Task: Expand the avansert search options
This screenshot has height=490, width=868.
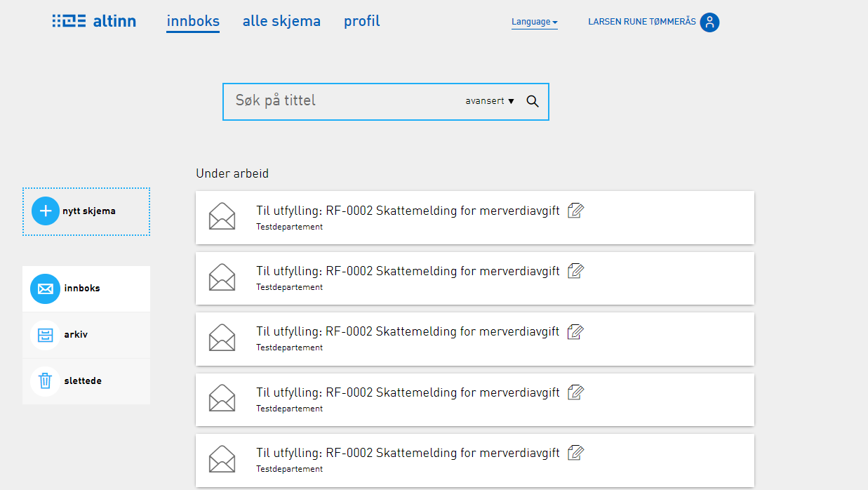Action: click(490, 101)
